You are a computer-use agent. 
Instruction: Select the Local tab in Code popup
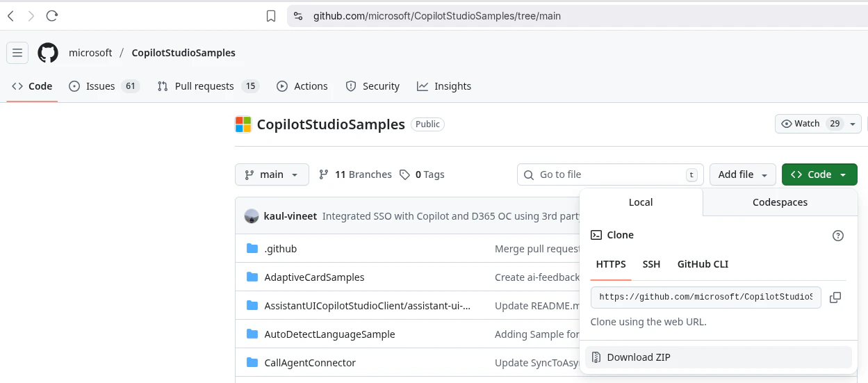[641, 202]
